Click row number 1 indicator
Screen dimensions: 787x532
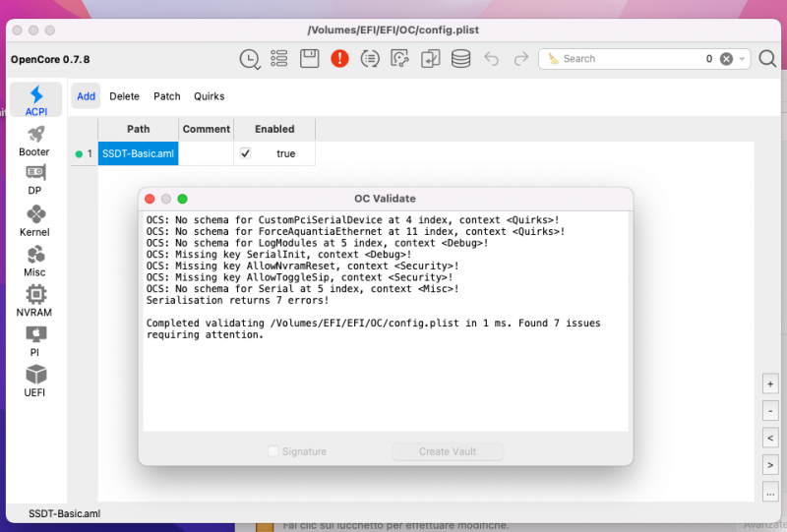(x=85, y=153)
